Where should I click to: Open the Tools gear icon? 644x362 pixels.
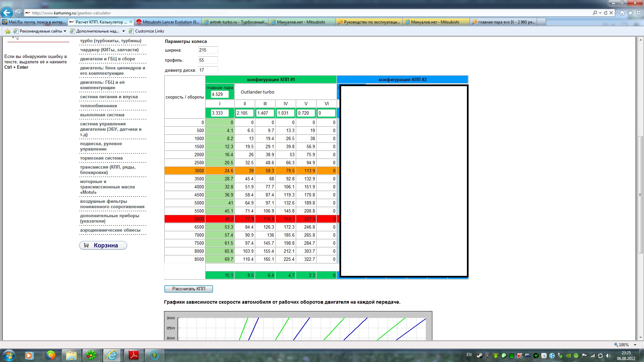click(x=638, y=13)
